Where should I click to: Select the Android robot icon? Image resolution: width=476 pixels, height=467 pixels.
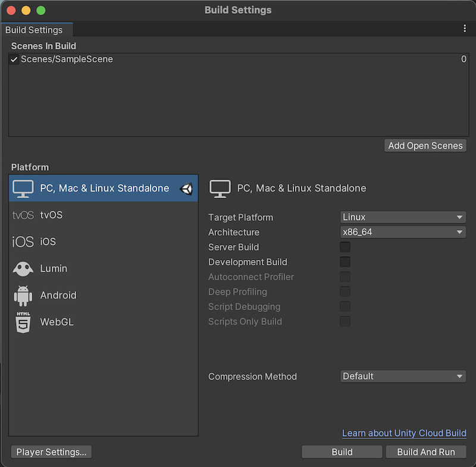(23, 296)
